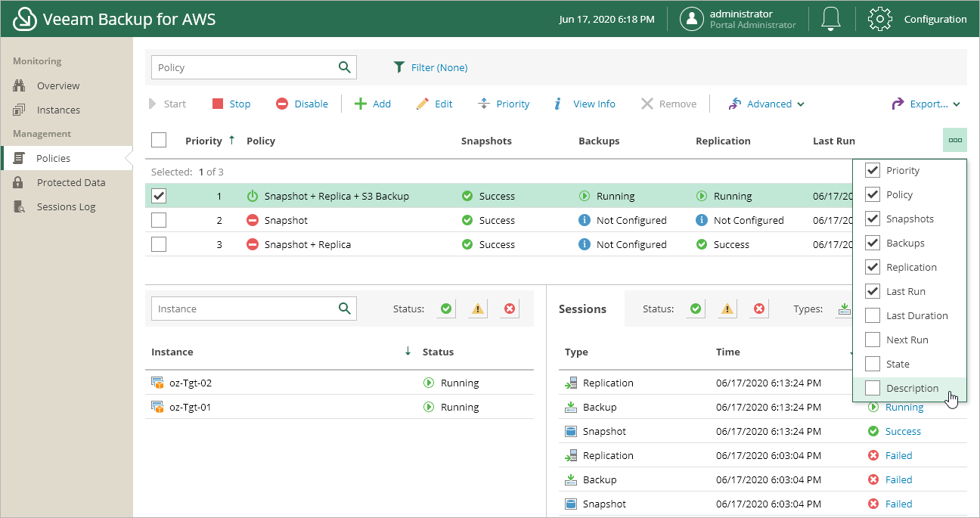Image resolution: width=980 pixels, height=518 pixels.
Task: Filter instances by warning status icon
Action: pyautogui.click(x=478, y=309)
